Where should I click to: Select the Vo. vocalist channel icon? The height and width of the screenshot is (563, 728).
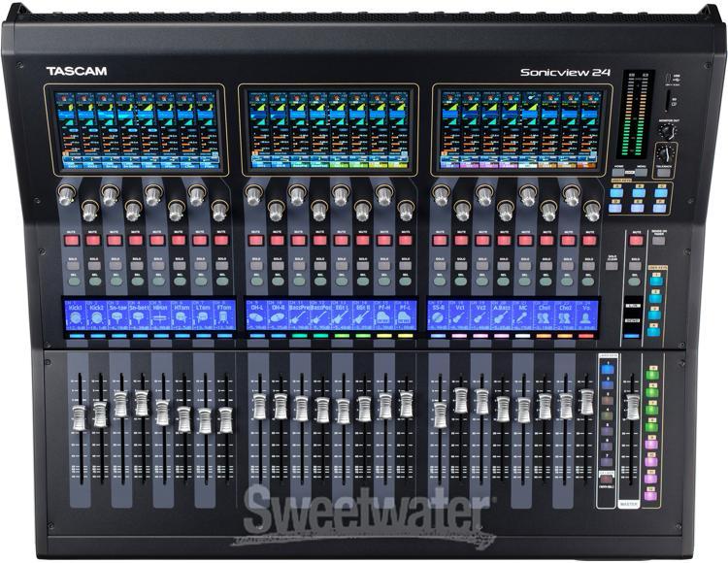click(587, 317)
